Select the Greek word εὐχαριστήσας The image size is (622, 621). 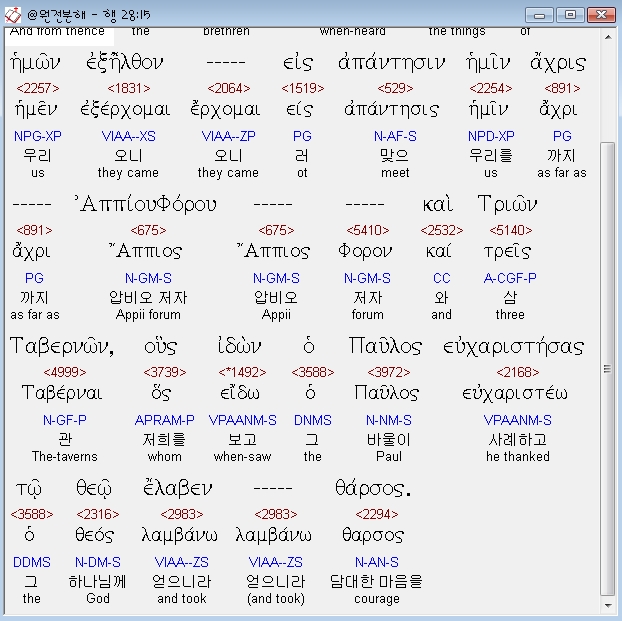click(514, 347)
